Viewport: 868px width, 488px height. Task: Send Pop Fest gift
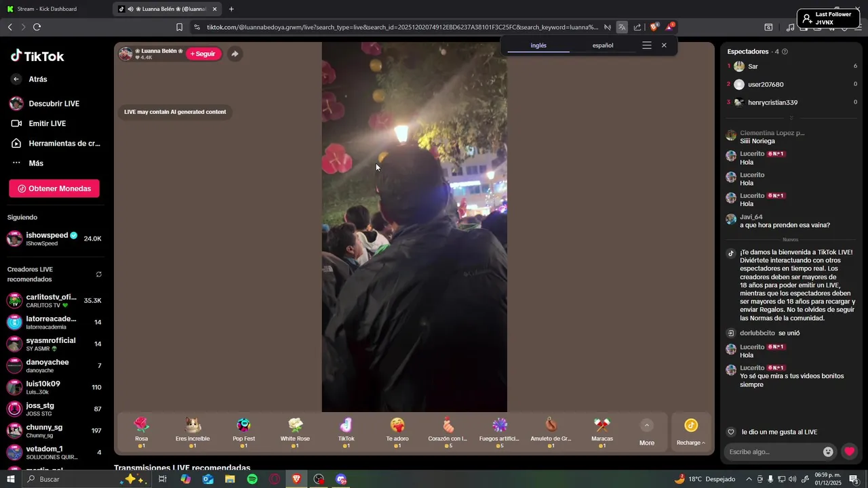pos(243,432)
